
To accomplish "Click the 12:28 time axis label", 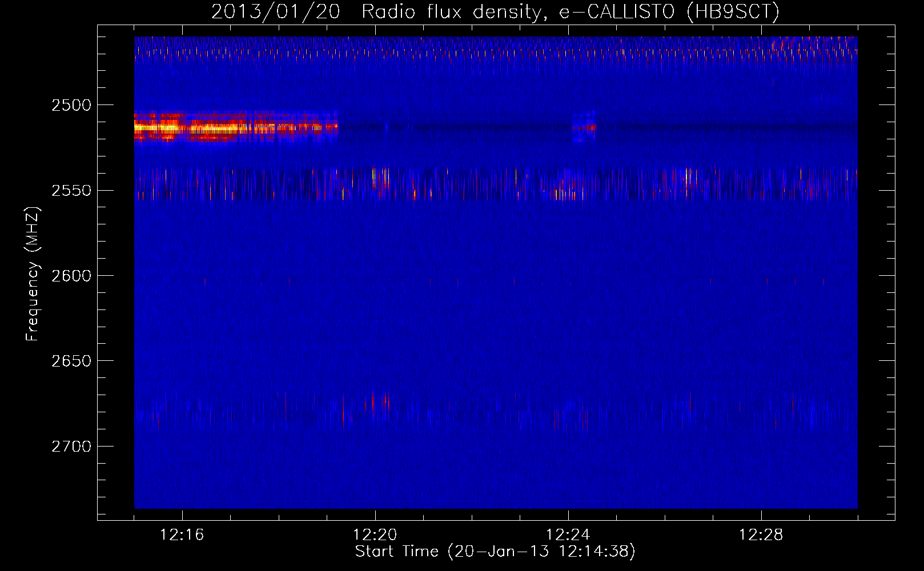I will (x=761, y=535).
